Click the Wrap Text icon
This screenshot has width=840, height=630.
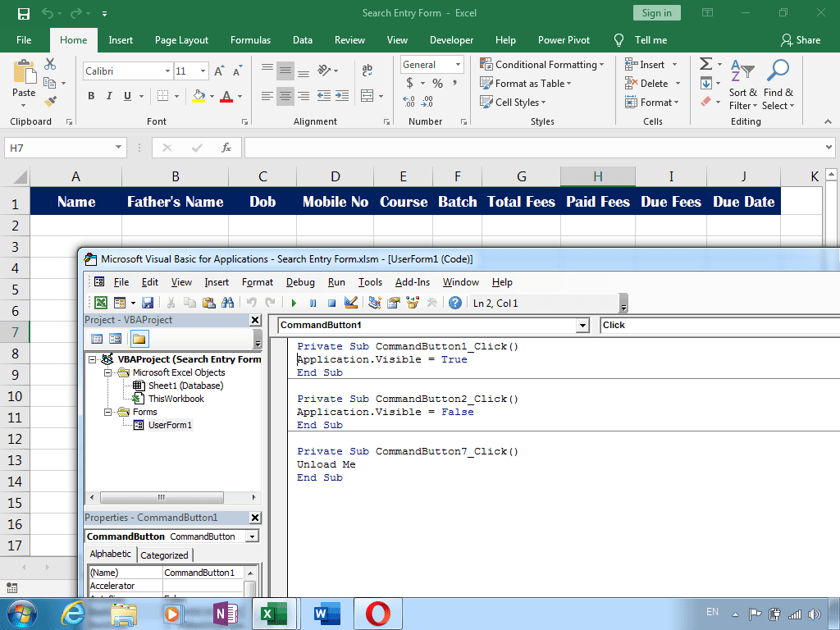click(367, 71)
